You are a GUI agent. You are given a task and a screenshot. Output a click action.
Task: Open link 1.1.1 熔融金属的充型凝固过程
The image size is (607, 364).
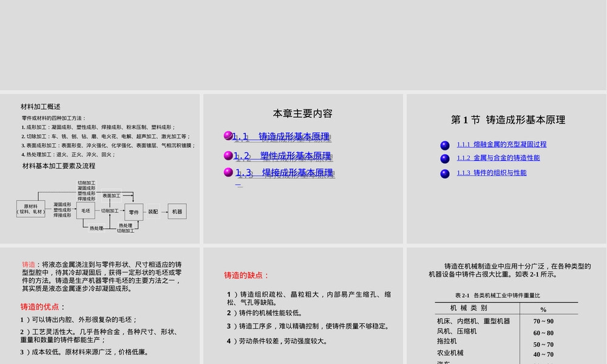pyautogui.click(x=501, y=144)
